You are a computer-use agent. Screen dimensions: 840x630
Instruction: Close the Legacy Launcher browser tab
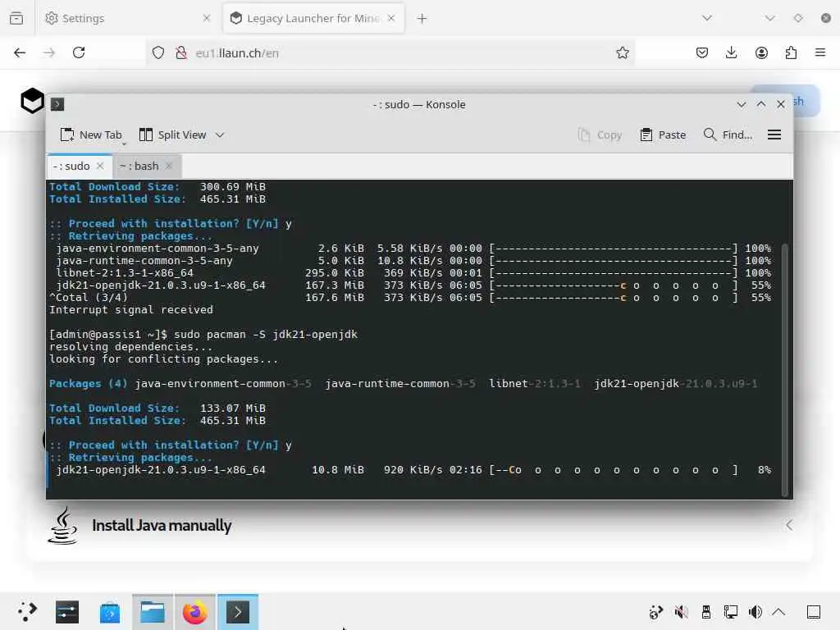coord(391,18)
